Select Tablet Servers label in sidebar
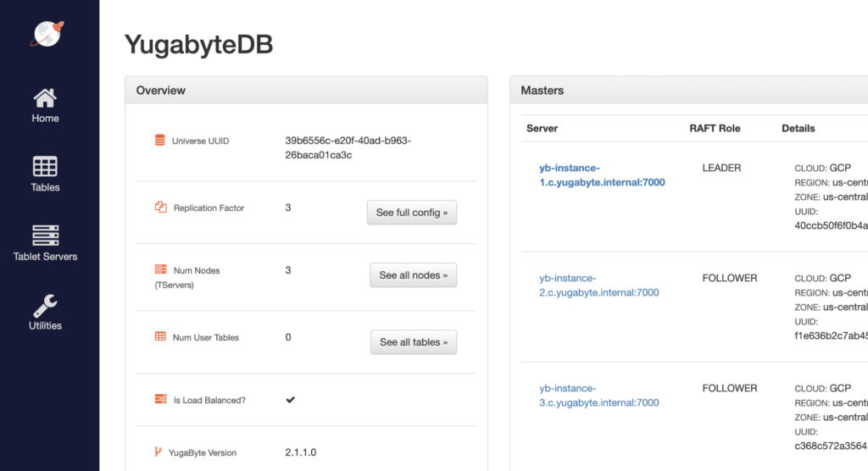The width and height of the screenshot is (868, 471). [45, 257]
